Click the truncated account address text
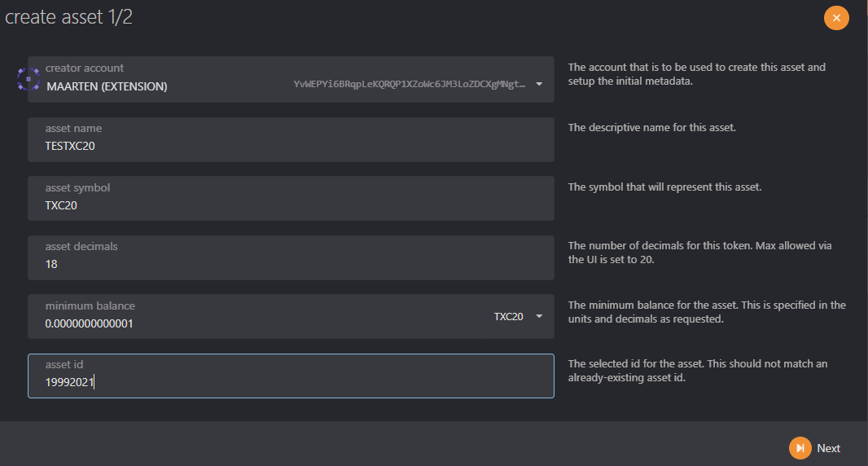Screen dimensions: 868x466 (x=409, y=84)
